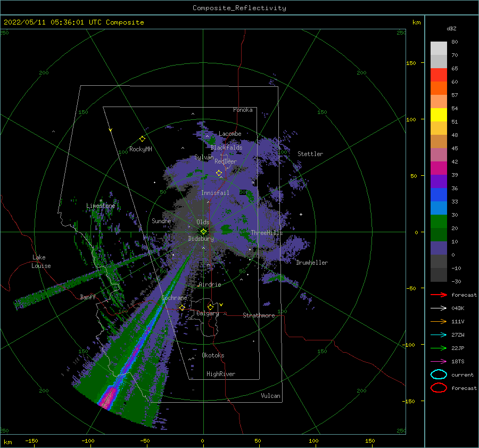
Task: Click the yellow diamond marker near RedDeer
Action: point(219,173)
